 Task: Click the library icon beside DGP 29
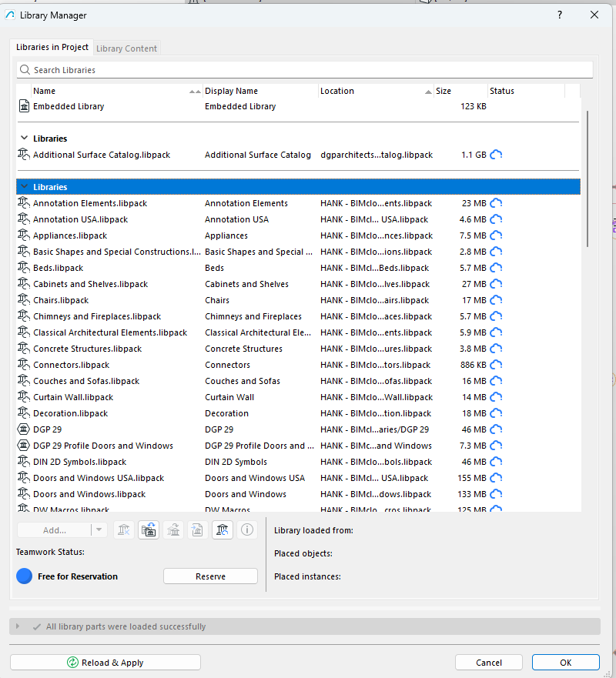23,429
